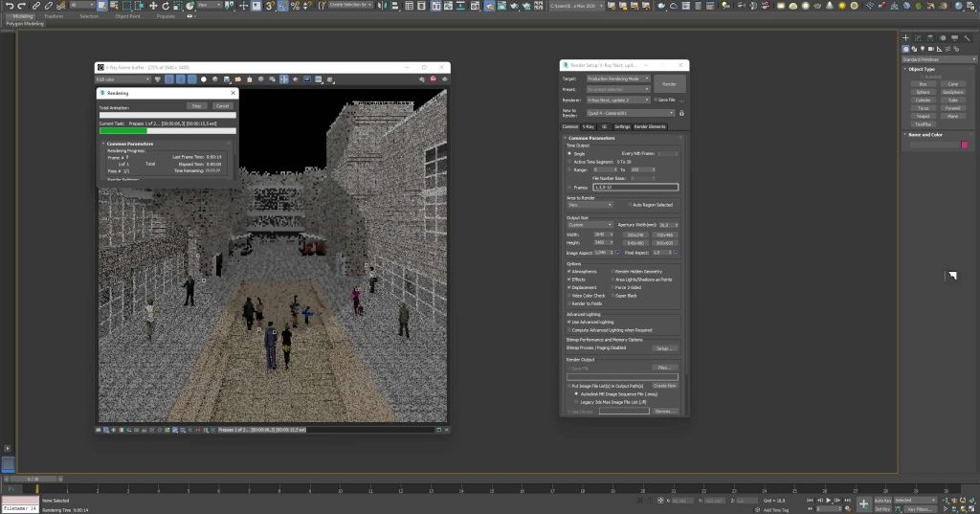Click the Files... button under Render Output
Viewport: 980px width, 514px height.
(664, 368)
